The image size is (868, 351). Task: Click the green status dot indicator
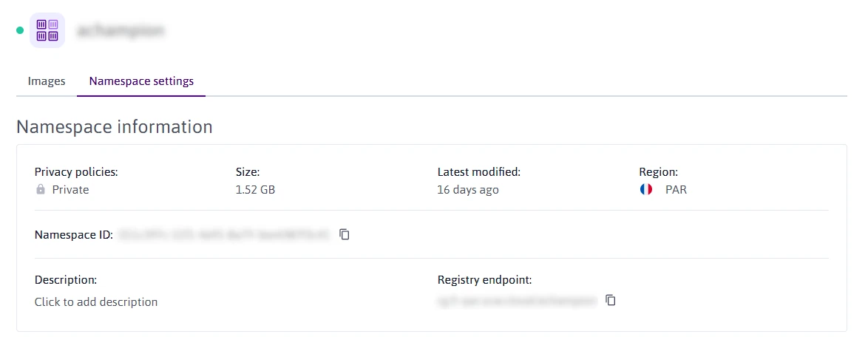point(20,31)
